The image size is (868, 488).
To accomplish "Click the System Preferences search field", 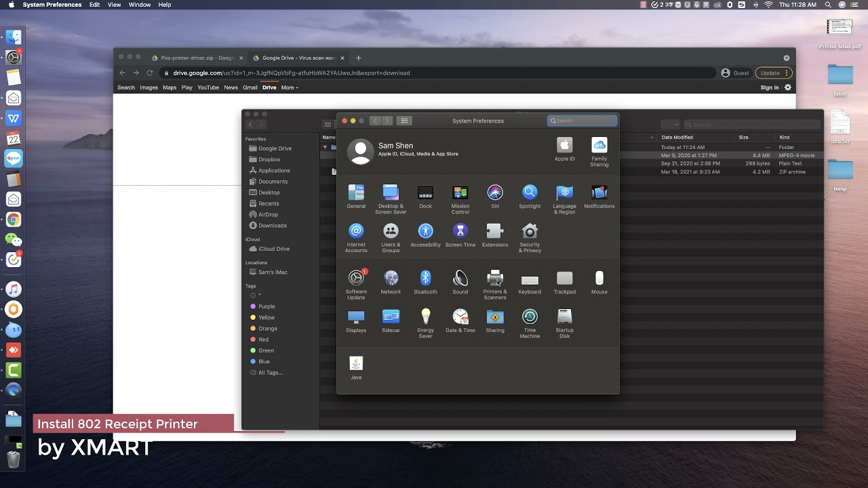I will pyautogui.click(x=583, y=121).
